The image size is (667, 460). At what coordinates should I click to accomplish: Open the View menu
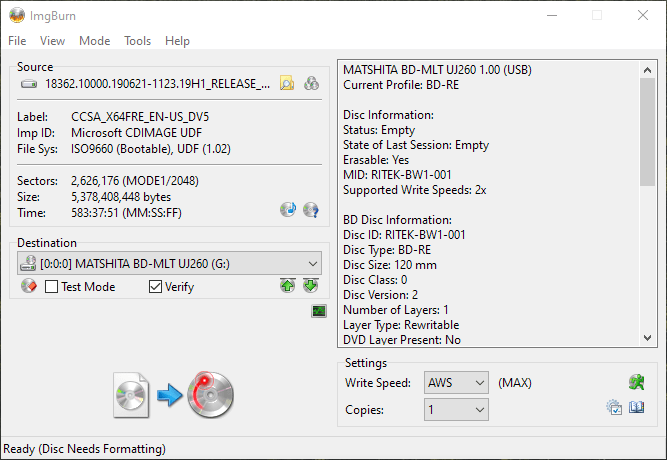pyautogui.click(x=52, y=41)
